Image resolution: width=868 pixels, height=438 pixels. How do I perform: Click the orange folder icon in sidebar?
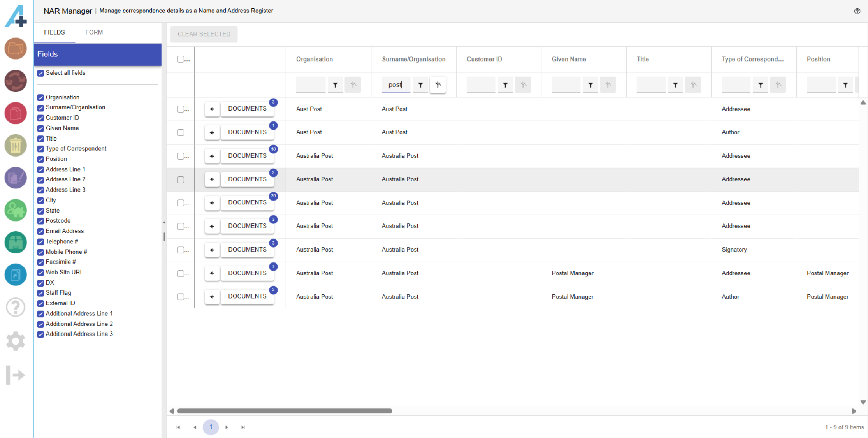(16, 49)
